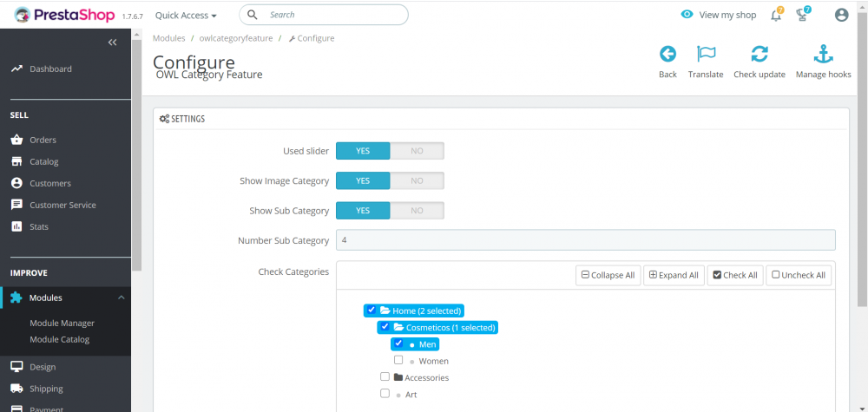Collapse sidebar with double-chevron icon
The height and width of the screenshot is (412, 868).
click(x=112, y=42)
